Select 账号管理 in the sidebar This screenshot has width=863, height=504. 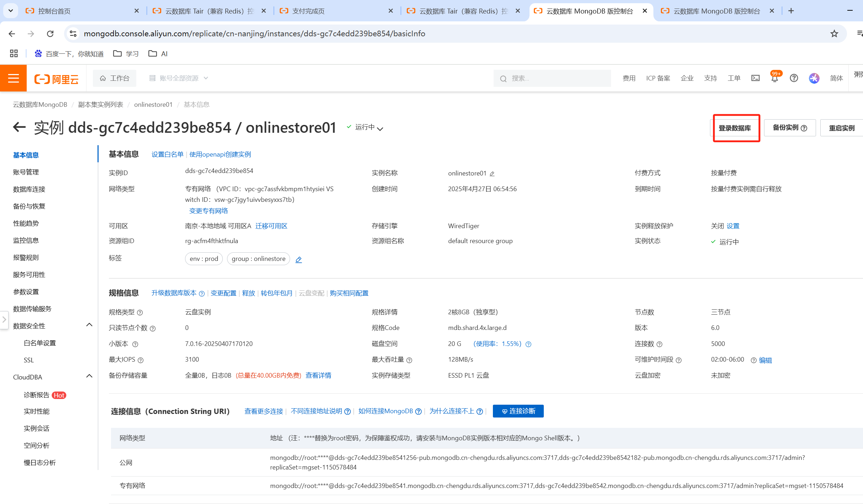pyautogui.click(x=26, y=172)
